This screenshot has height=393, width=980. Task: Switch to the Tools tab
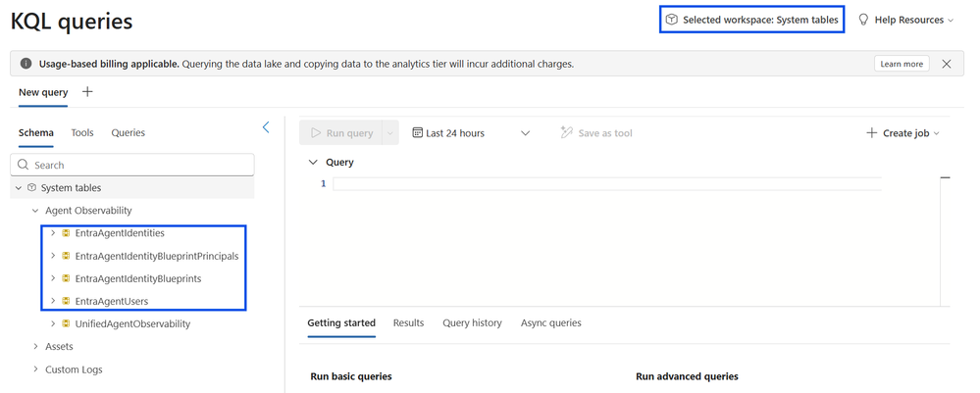(82, 132)
